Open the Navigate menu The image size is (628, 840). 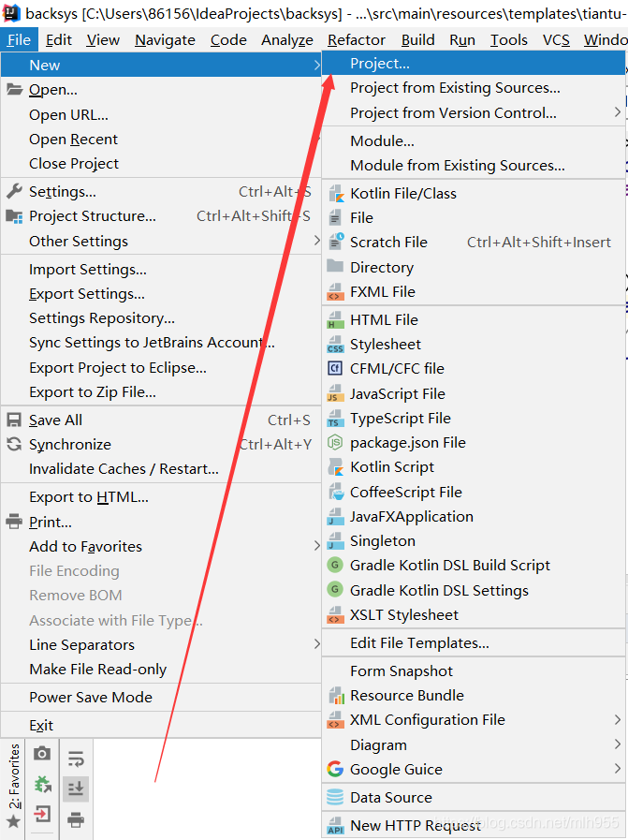click(x=165, y=40)
